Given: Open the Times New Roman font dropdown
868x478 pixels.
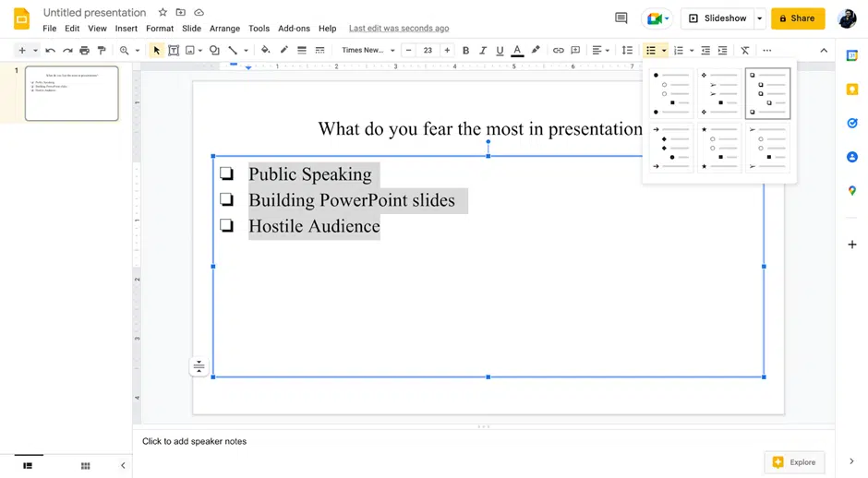Looking at the screenshot, I should [x=368, y=51].
